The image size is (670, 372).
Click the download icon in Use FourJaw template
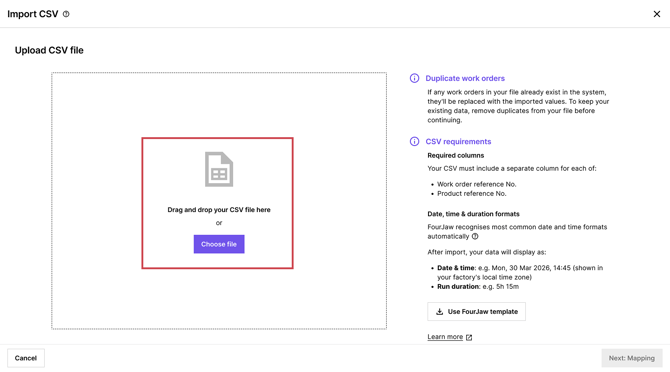click(x=439, y=311)
